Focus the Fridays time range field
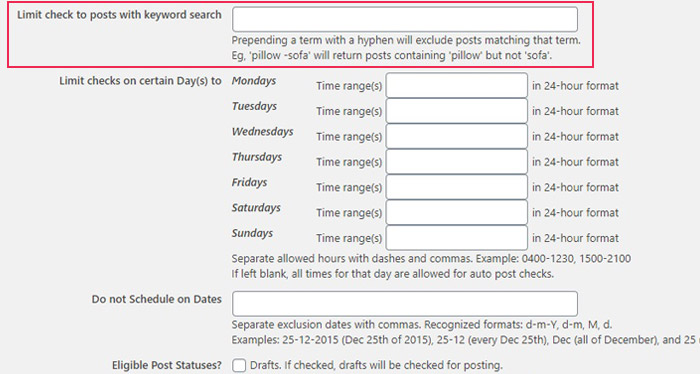This screenshot has height=374, width=700. [456, 187]
